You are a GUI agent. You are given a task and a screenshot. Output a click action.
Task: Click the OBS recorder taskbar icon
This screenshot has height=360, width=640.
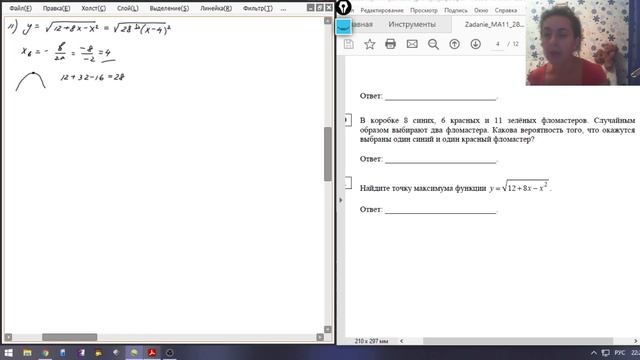[x=170, y=353]
